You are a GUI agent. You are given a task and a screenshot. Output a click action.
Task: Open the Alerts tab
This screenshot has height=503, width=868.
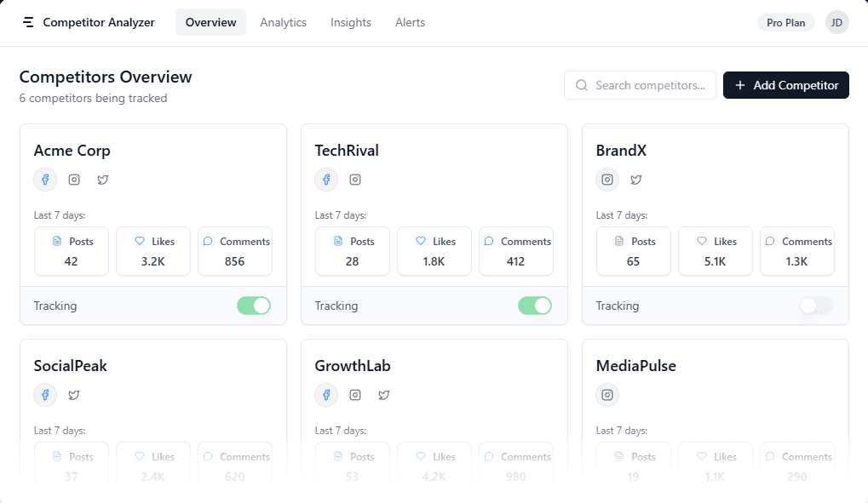410,23
